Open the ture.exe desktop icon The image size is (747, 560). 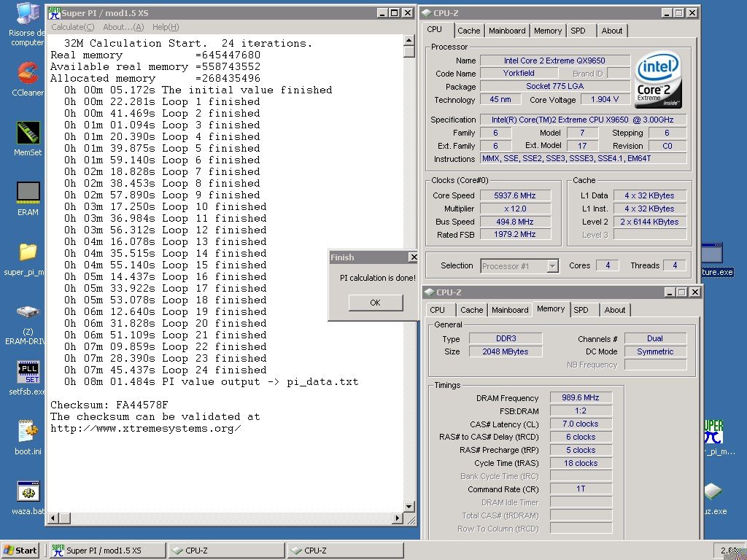(712, 252)
